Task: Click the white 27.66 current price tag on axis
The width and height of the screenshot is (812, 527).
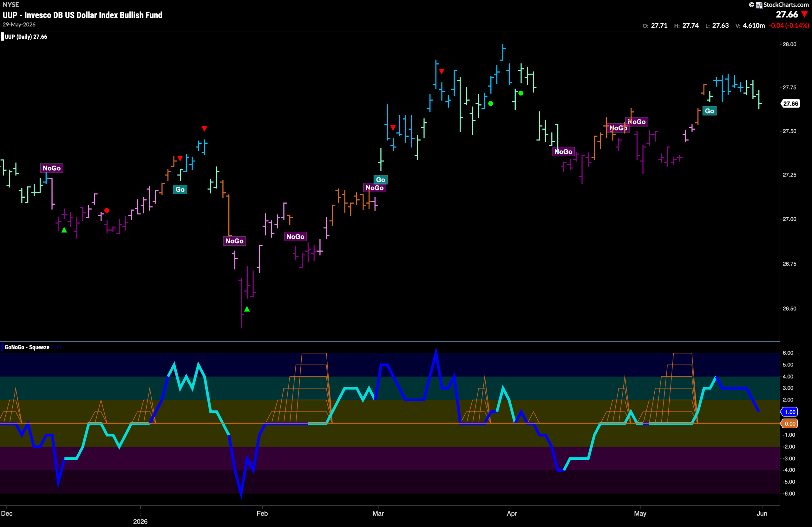Action: 790,103
